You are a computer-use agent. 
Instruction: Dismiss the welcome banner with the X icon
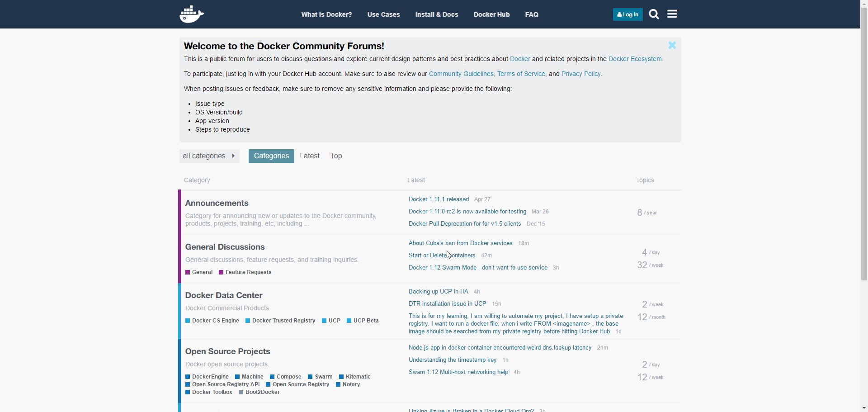(672, 45)
